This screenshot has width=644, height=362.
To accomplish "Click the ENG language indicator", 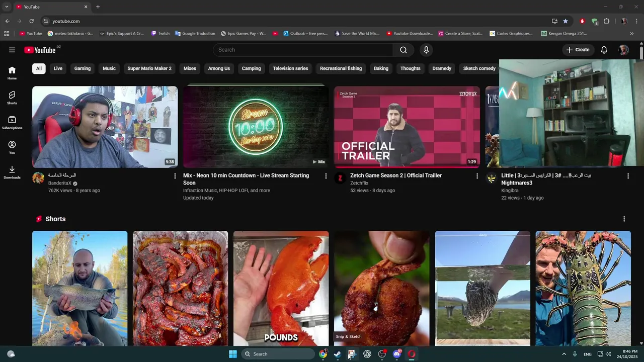I will tap(588, 354).
